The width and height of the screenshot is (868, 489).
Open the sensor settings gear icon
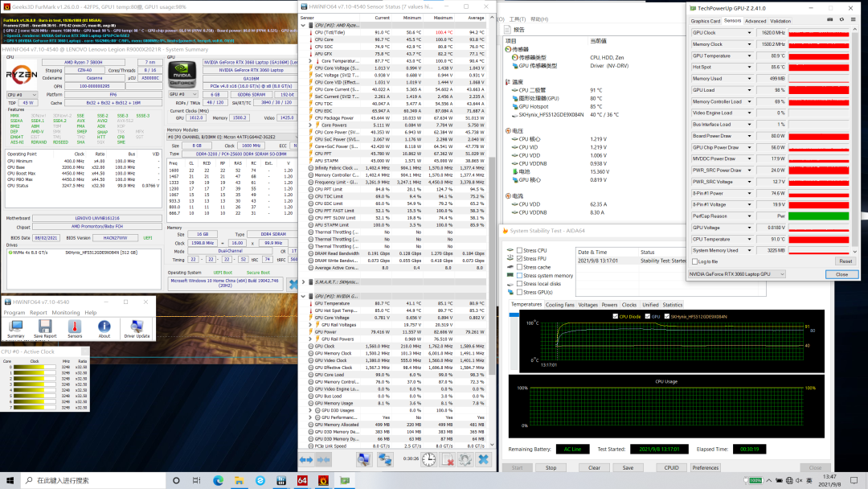point(465,459)
